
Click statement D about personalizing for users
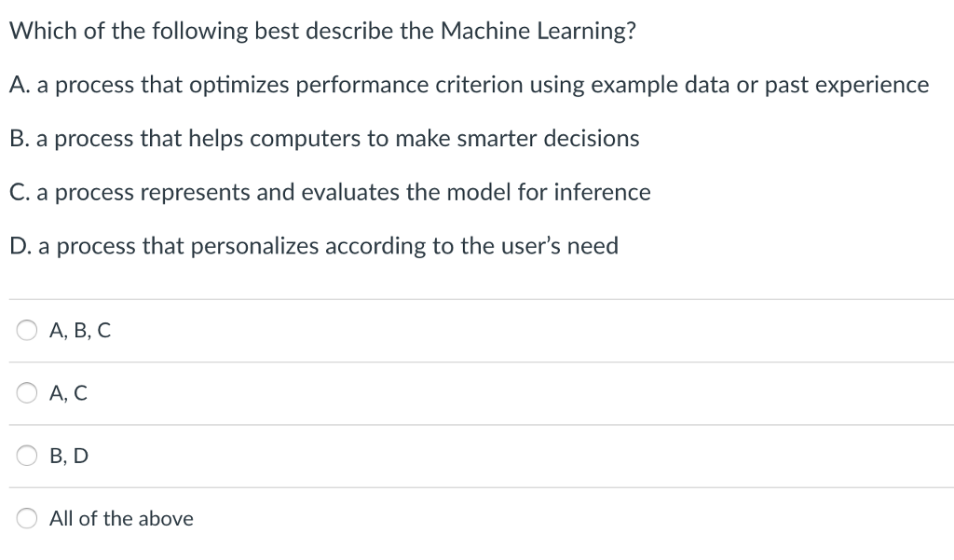314,247
